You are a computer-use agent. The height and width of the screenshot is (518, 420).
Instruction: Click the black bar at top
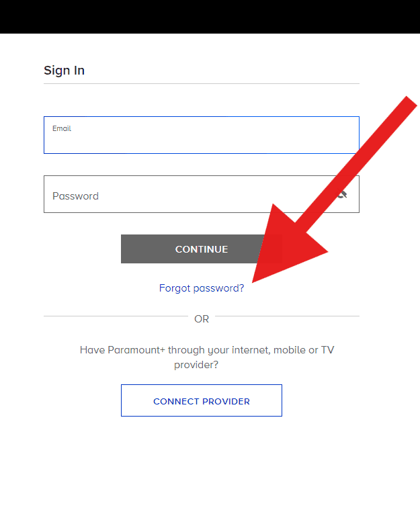click(x=210, y=16)
